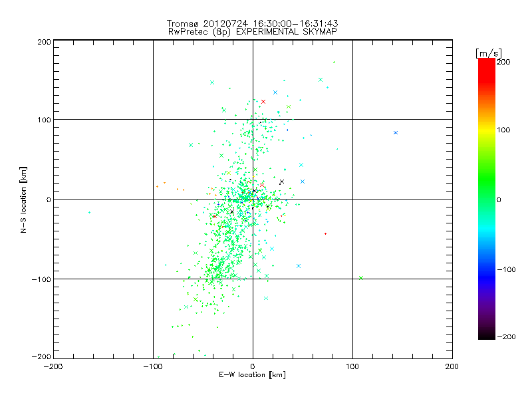532x399 pixels.
Task: Click the isolated cyan dot at far left
Action: tap(89, 212)
